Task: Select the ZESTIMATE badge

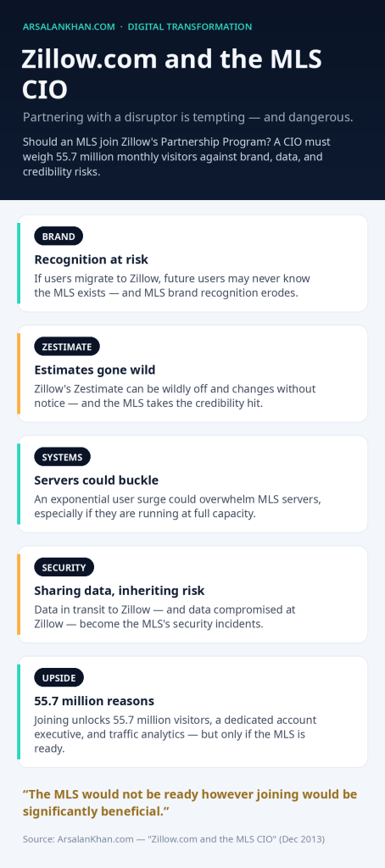Action: 67,347
